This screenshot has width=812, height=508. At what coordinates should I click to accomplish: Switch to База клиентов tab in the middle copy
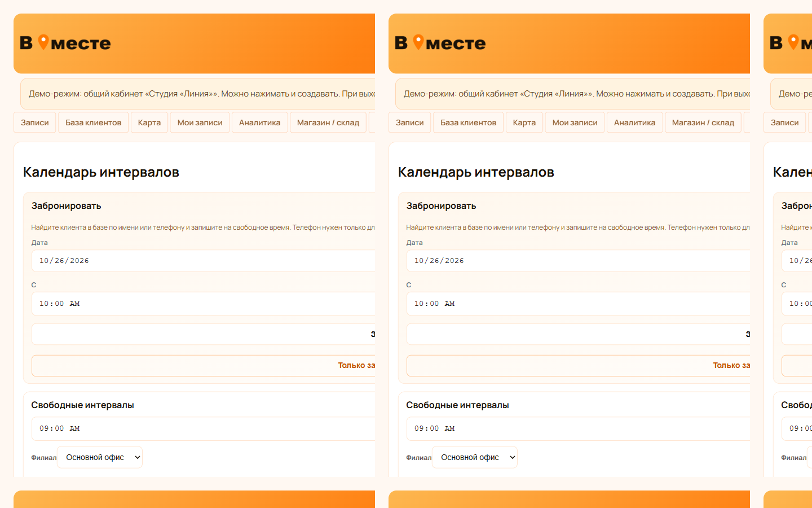(469, 122)
